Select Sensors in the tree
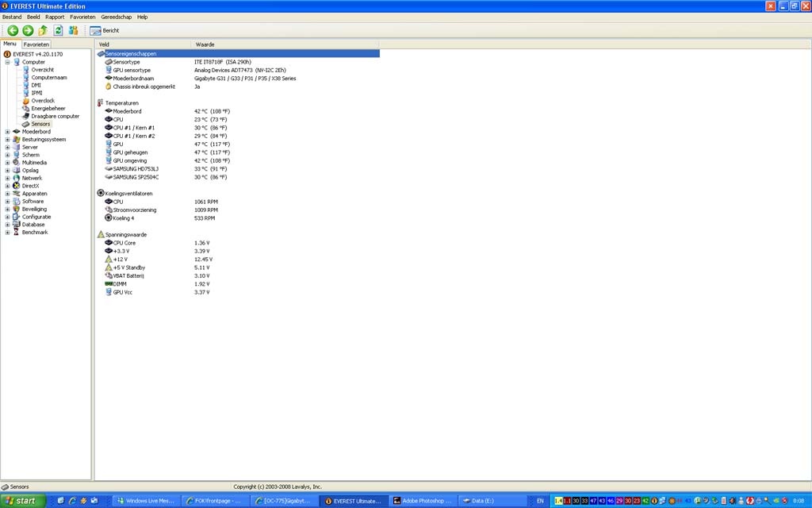The image size is (812, 508). pyautogui.click(x=40, y=124)
